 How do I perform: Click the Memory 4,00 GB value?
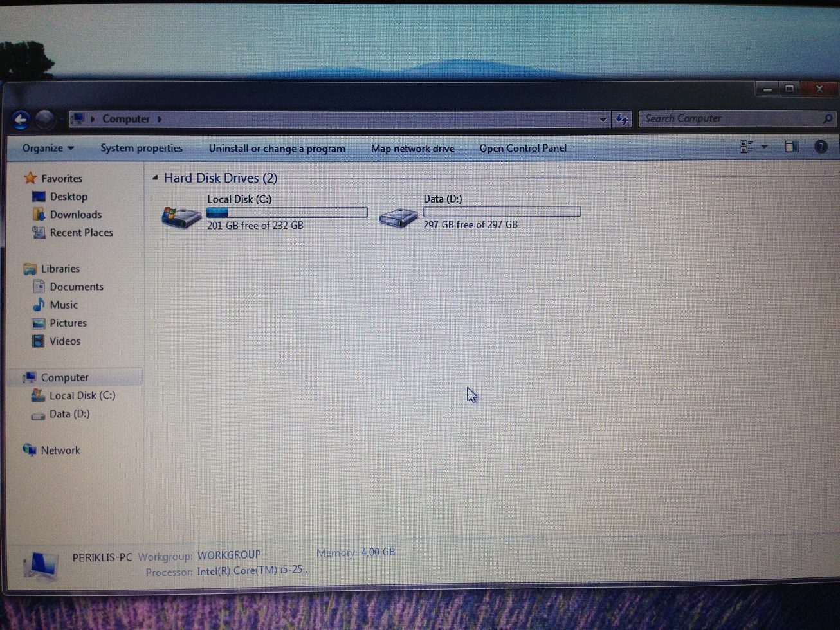point(378,552)
